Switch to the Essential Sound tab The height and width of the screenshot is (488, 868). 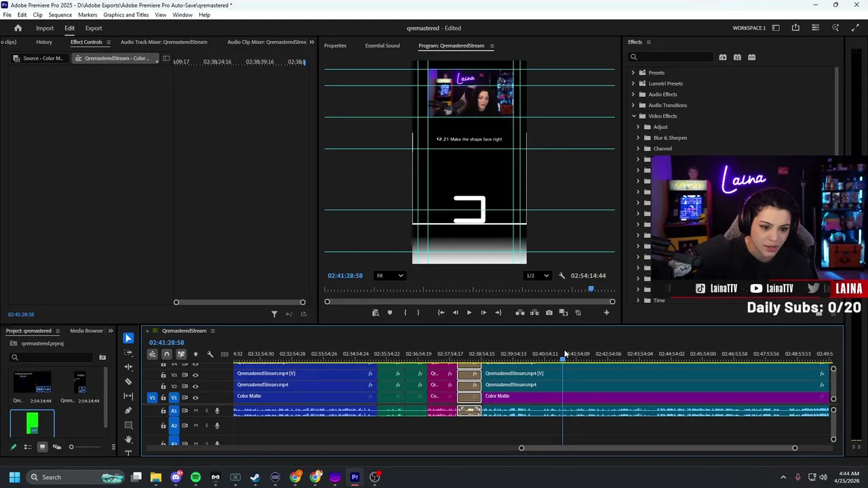(382, 45)
